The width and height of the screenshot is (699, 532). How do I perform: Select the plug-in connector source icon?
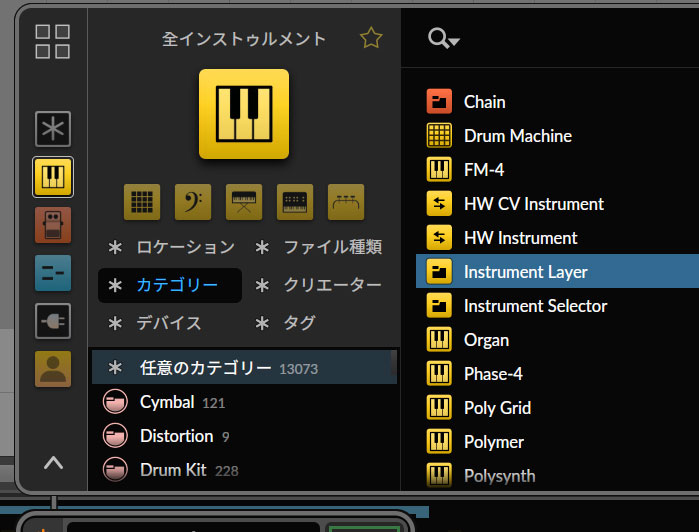tap(53, 321)
